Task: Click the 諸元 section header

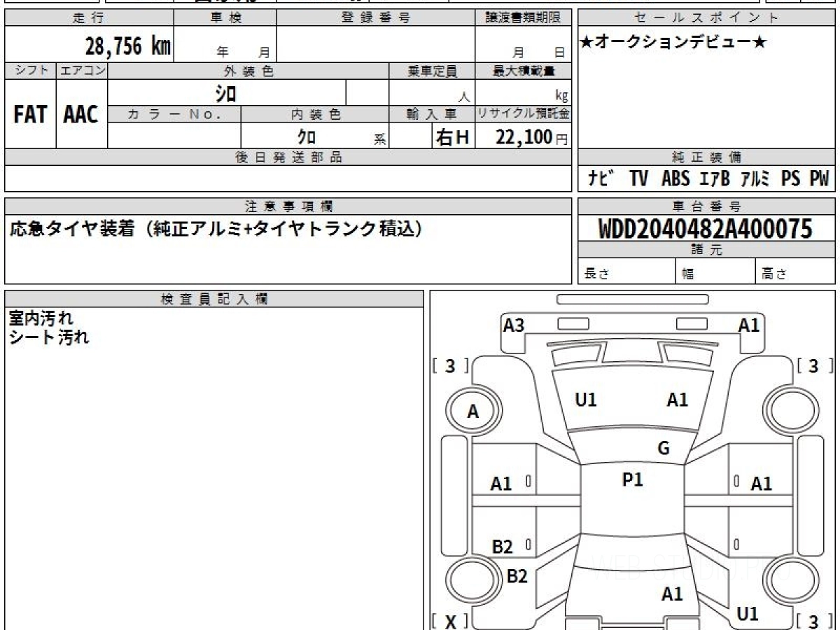Action: [x=706, y=250]
